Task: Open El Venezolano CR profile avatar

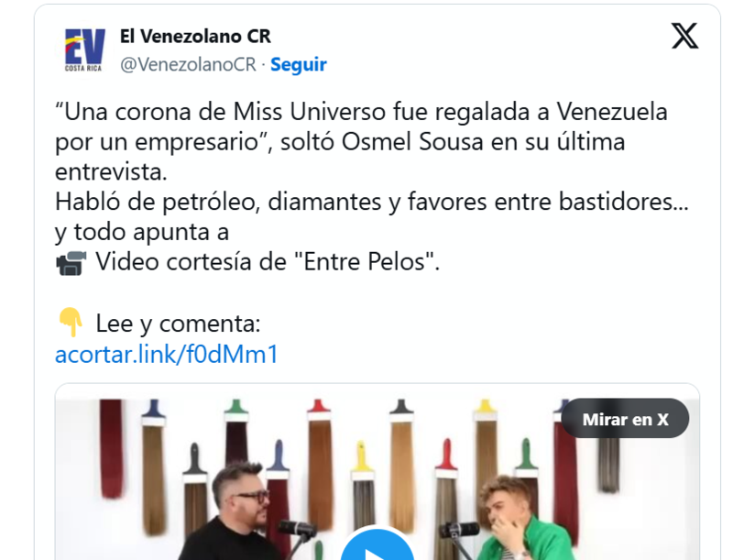Action: (x=83, y=49)
